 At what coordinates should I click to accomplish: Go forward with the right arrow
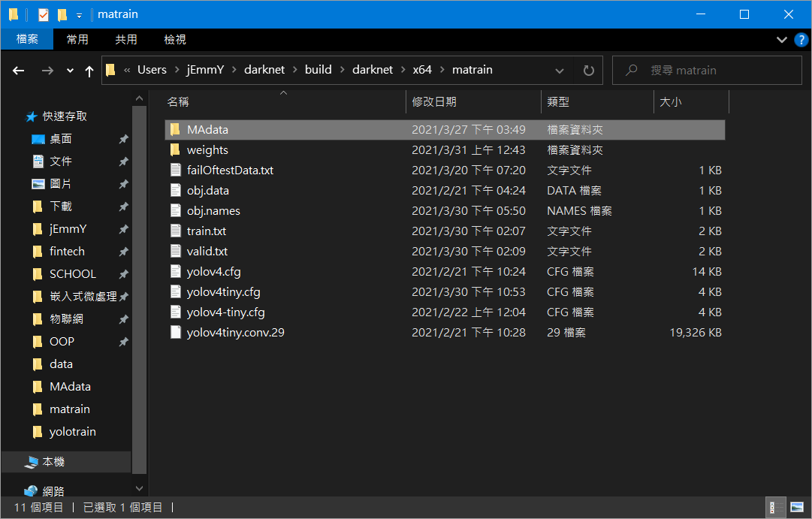[47, 71]
